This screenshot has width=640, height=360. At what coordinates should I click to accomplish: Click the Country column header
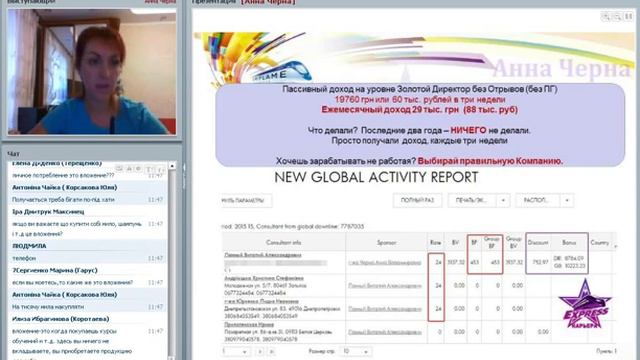pos(600,242)
